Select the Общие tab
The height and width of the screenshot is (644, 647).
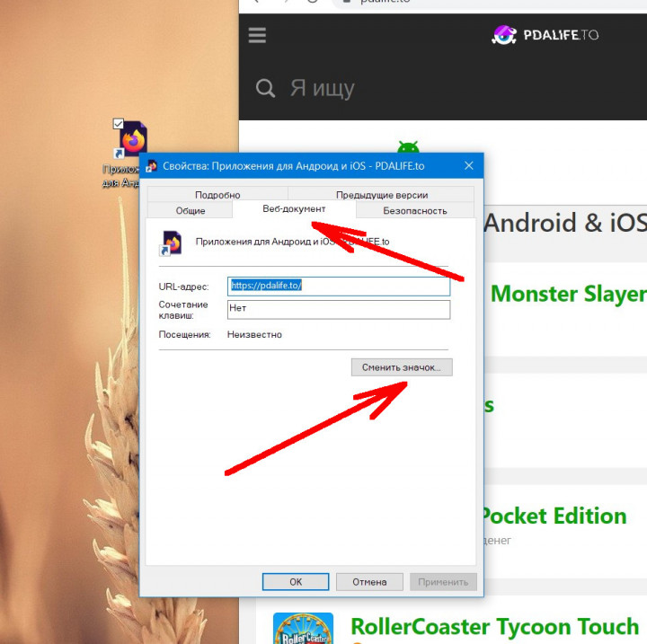190,211
